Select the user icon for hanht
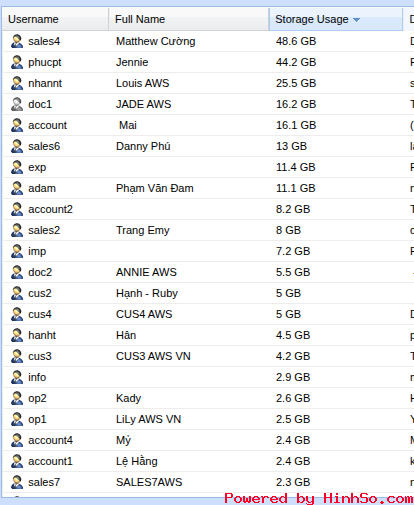This screenshot has width=414, height=505. pyautogui.click(x=17, y=335)
